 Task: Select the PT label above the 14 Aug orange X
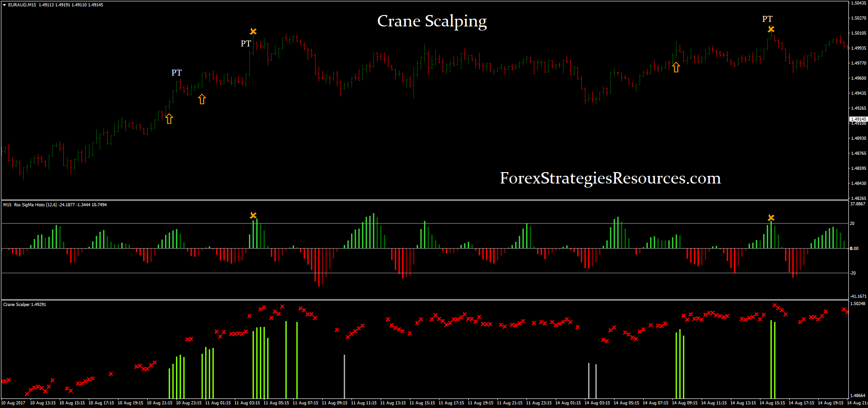coord(768,19)
